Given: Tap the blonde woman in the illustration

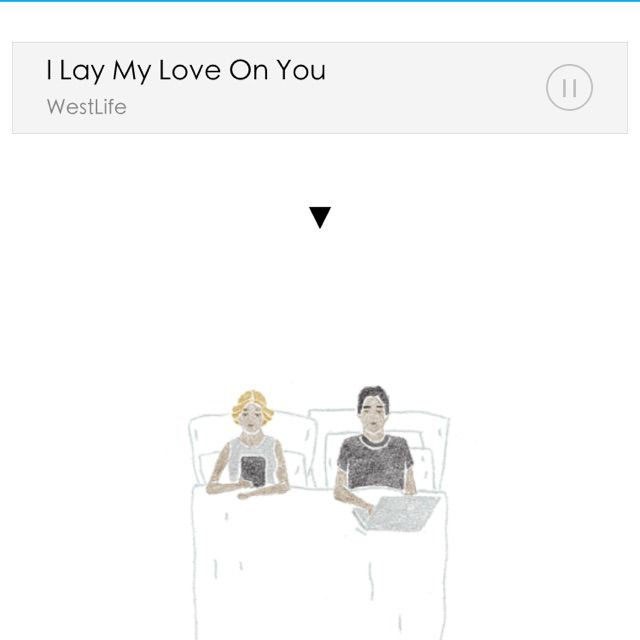Looking at the screenshot, I should pos(249,444).
